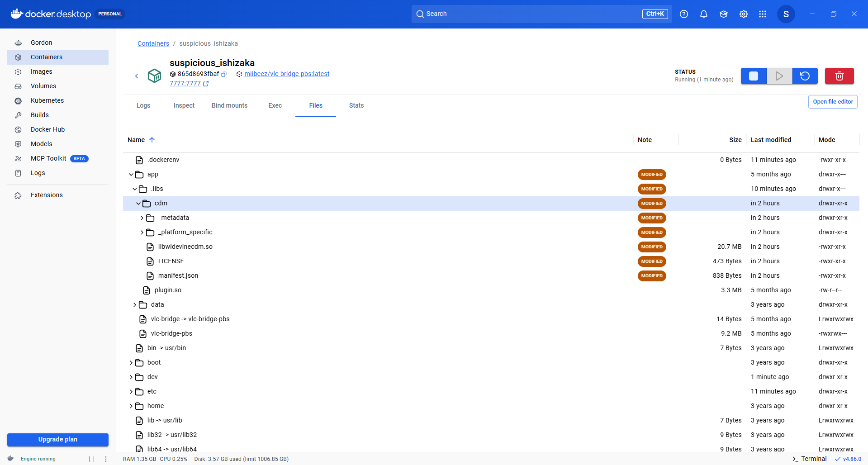
Task: Switch to the Logs tab
Action: coord(143,105)
